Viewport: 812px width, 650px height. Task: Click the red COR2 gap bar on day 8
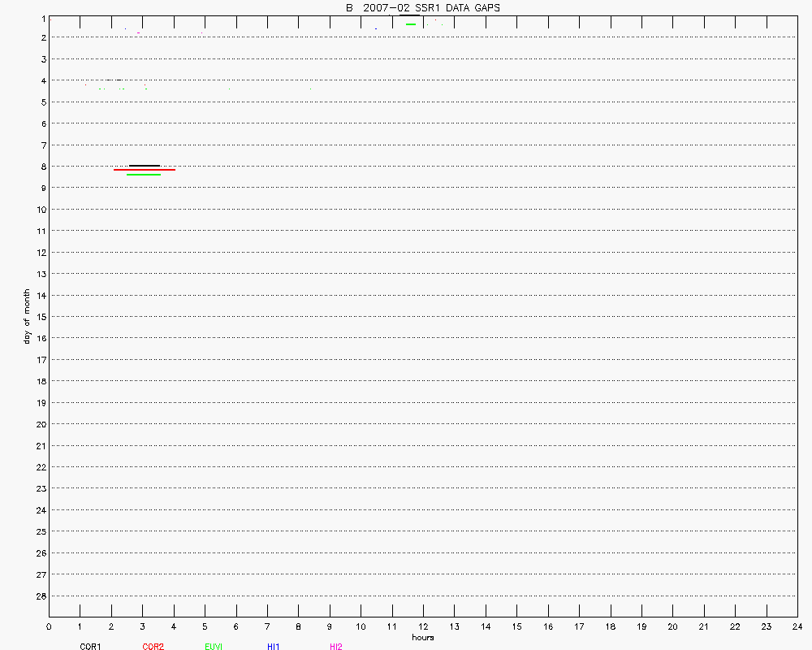point(145,170)
